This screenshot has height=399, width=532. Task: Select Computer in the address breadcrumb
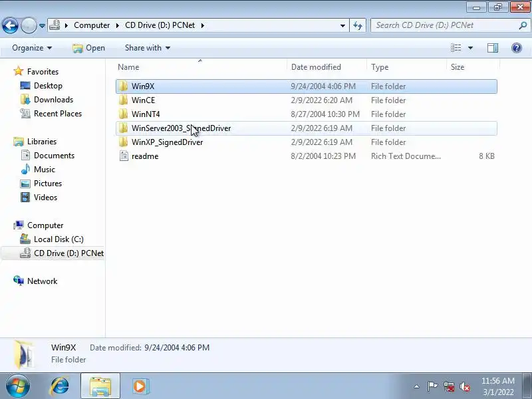click(x=92, y=25)
